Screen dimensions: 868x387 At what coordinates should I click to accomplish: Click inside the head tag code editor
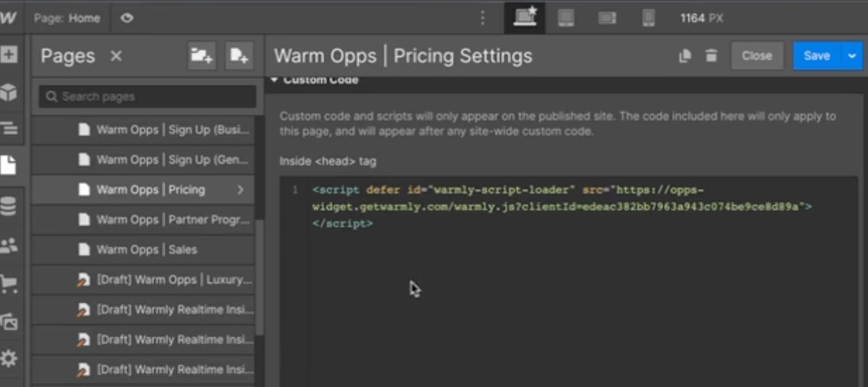point(569,281)
